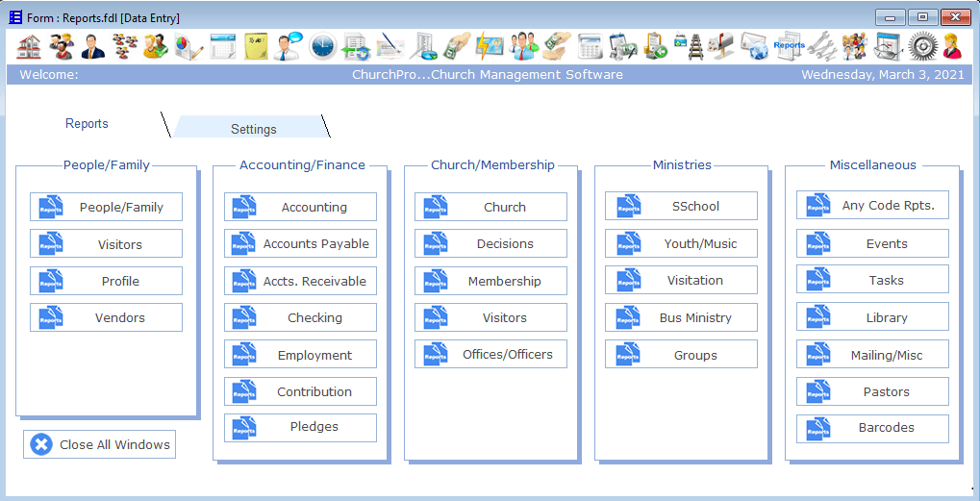The height and width of the screenshot is (501, 980).
Task: Open the Library reports button
Action: [x=872, y=317]
